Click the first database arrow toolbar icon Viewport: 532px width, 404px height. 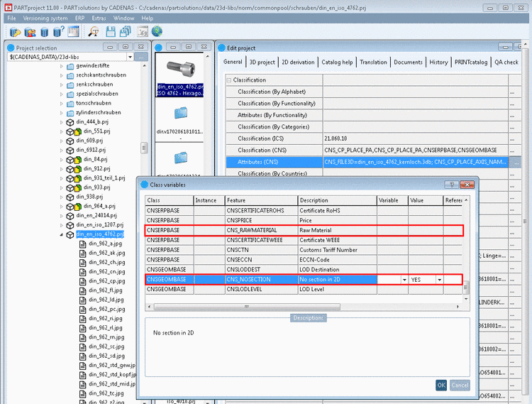point(14,31)
